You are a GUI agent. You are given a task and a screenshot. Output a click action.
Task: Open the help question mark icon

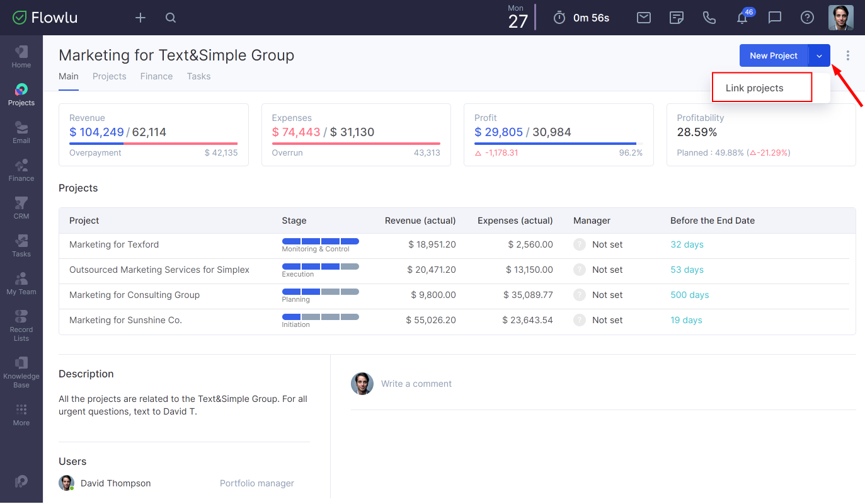808,18
